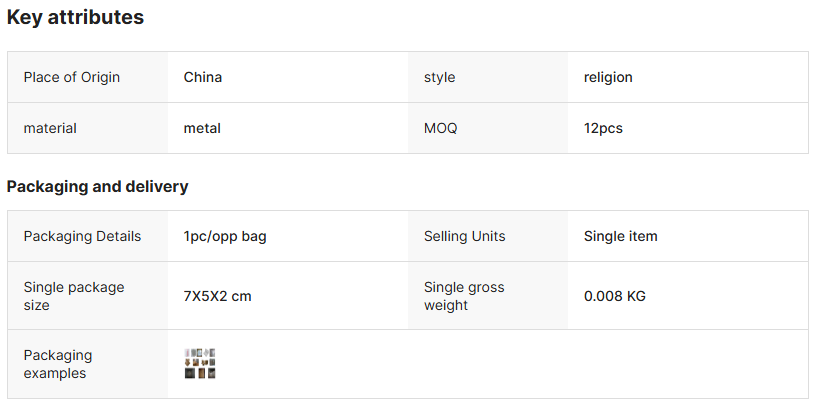The height and width of the screenshot is (404, 816).
Task: Select the material attribute label
Action: tap(50, 128)
